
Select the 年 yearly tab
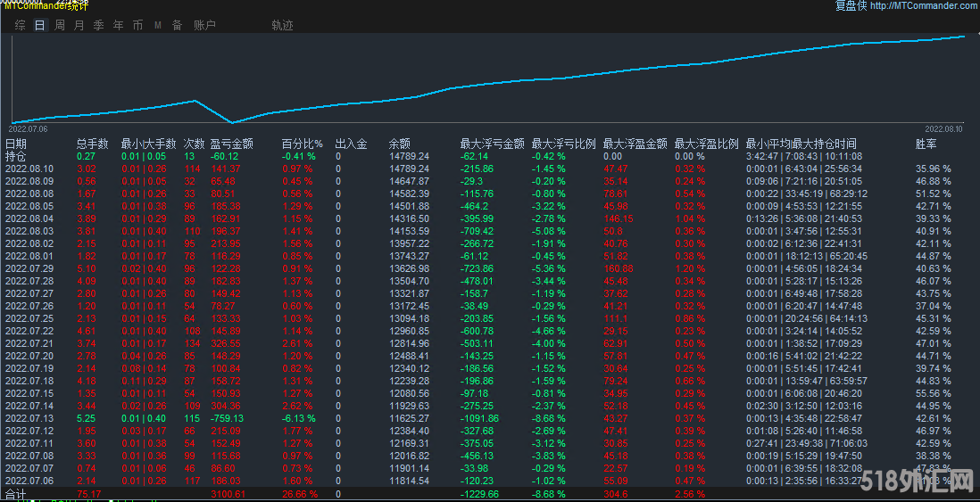pyautogui.click(x=118, y=26)
